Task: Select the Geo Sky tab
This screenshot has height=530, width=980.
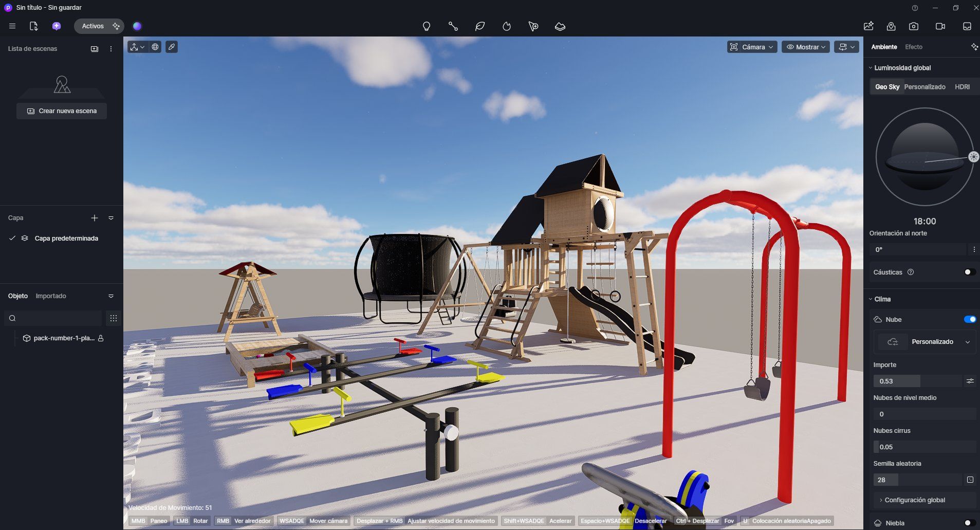Action: (x=887, y=87)
